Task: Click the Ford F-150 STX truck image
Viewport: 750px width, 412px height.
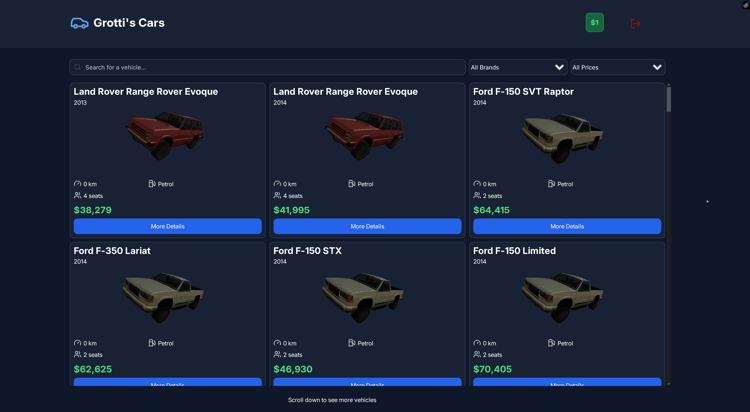Action: pyautogui.click(x=363, y=297)
